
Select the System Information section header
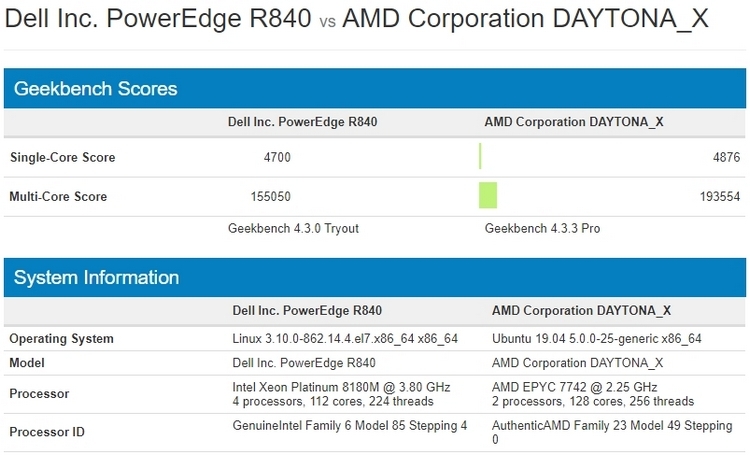[x=96, y=278]
